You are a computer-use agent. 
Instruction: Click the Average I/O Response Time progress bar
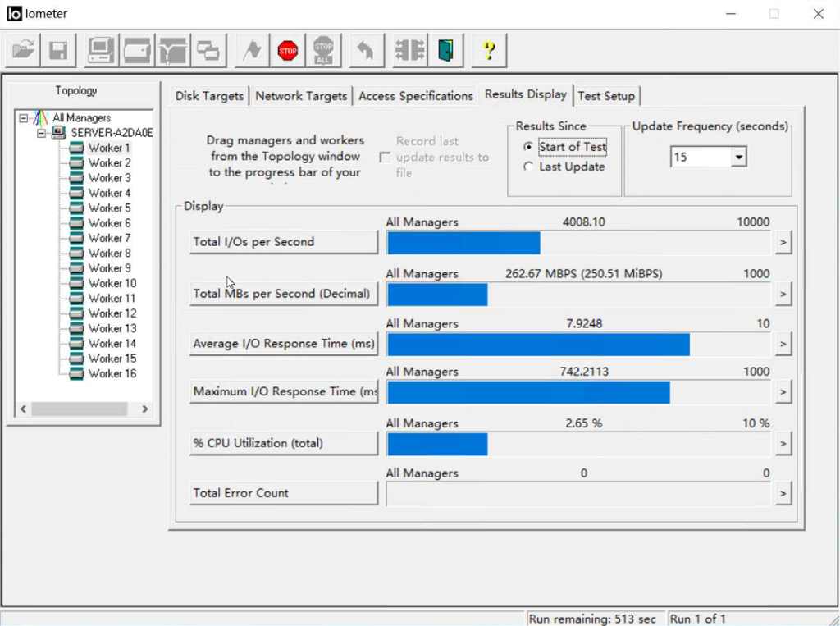(579, 344)
